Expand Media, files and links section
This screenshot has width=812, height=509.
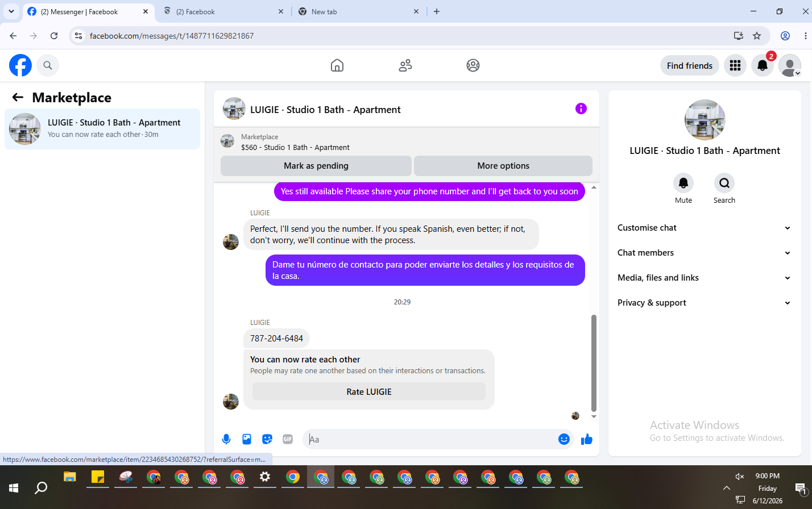click(x=705, y=278)
